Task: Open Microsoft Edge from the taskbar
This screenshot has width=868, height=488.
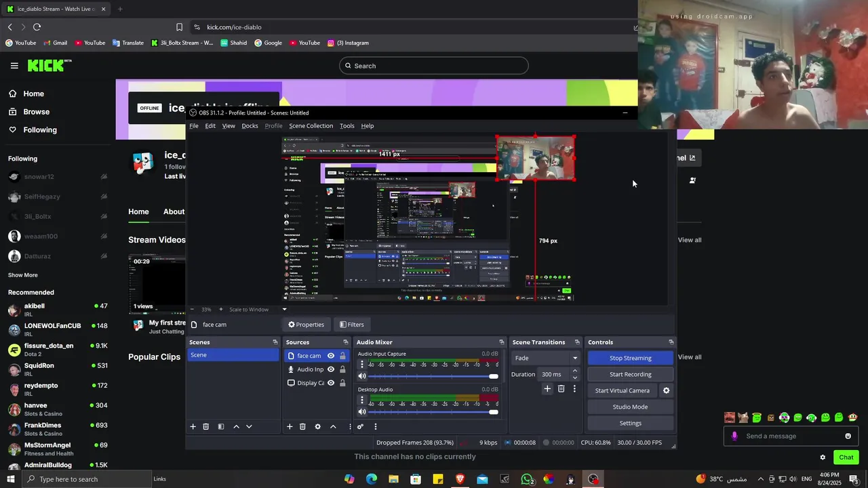Action: pos(372,479)
